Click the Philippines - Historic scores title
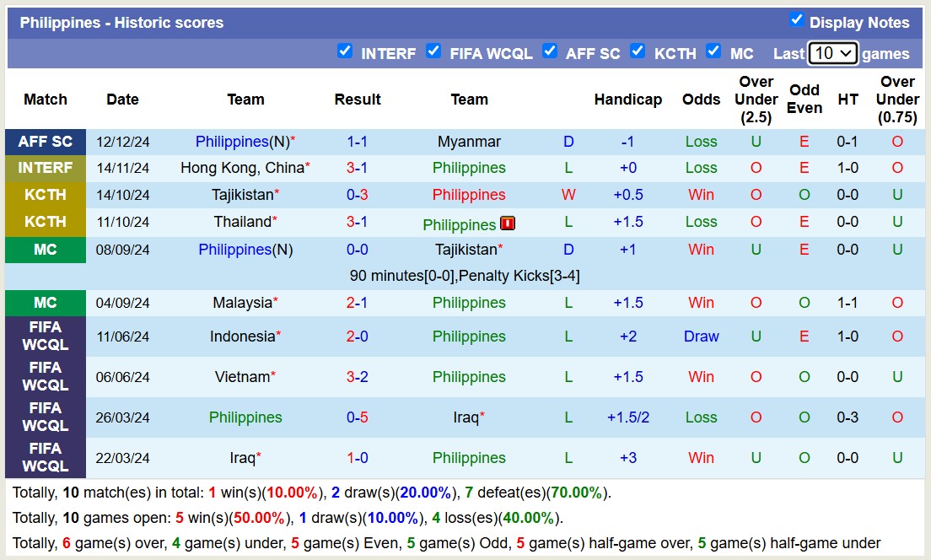The image size is (931, 560). click(x=121, y=22)
